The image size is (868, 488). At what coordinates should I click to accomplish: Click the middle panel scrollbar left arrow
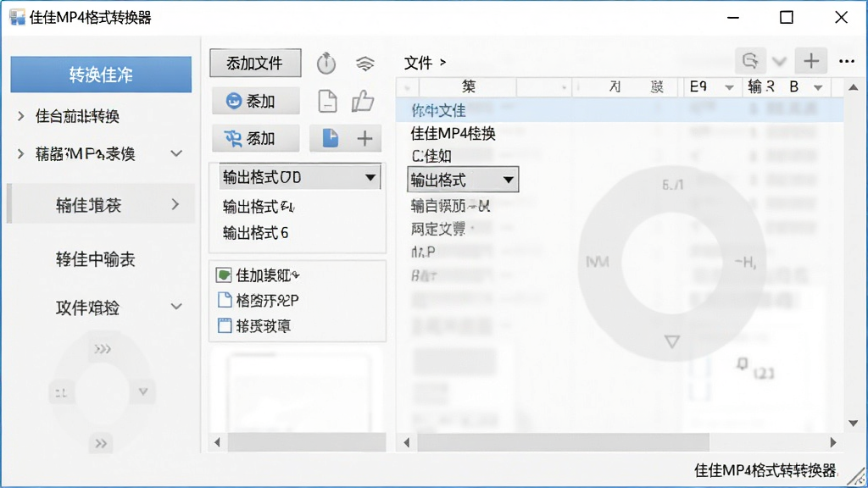217,442
